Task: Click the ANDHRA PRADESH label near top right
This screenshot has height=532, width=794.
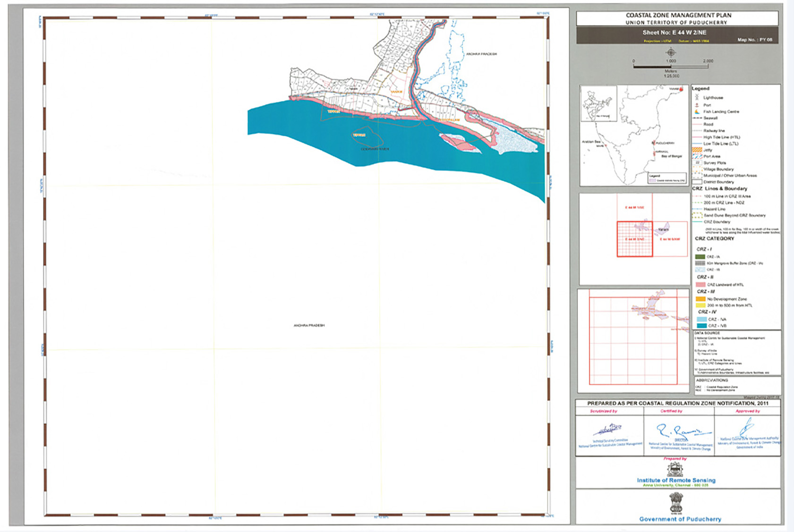Action: [x=481, y=54]
